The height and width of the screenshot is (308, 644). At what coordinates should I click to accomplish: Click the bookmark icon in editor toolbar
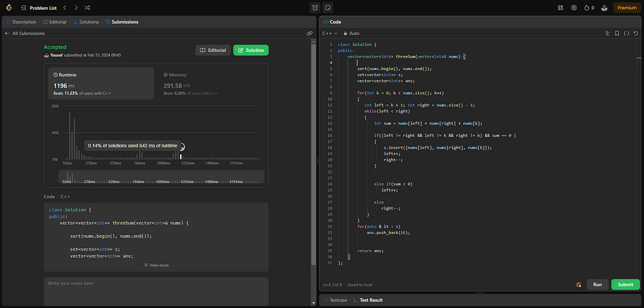coord(617,33)
